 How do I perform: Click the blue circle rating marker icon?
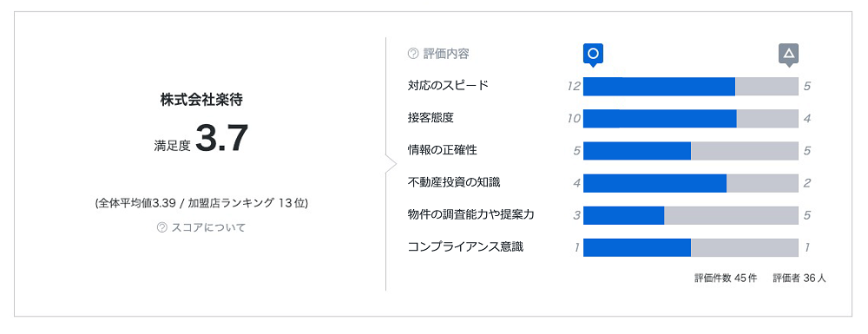593,54
